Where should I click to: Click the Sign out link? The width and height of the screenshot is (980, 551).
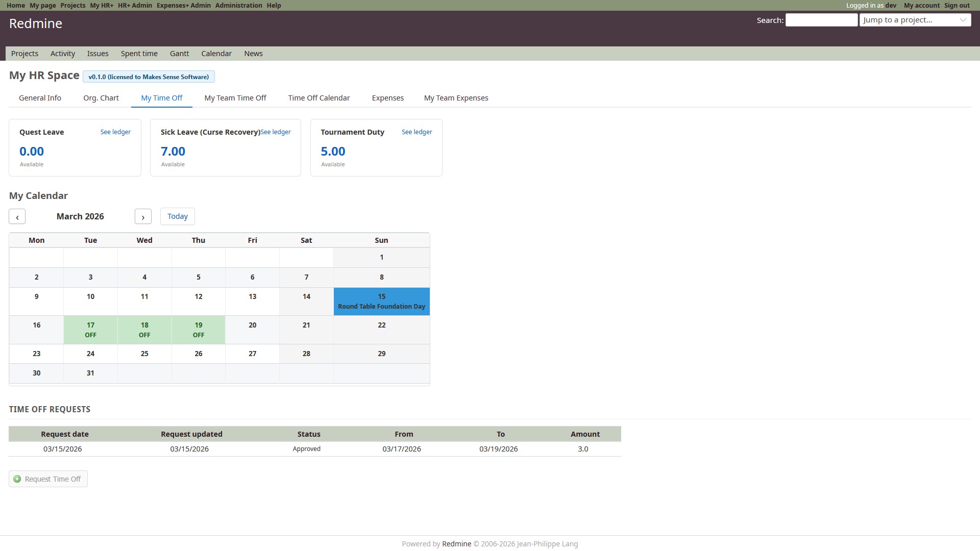[957, 5]
